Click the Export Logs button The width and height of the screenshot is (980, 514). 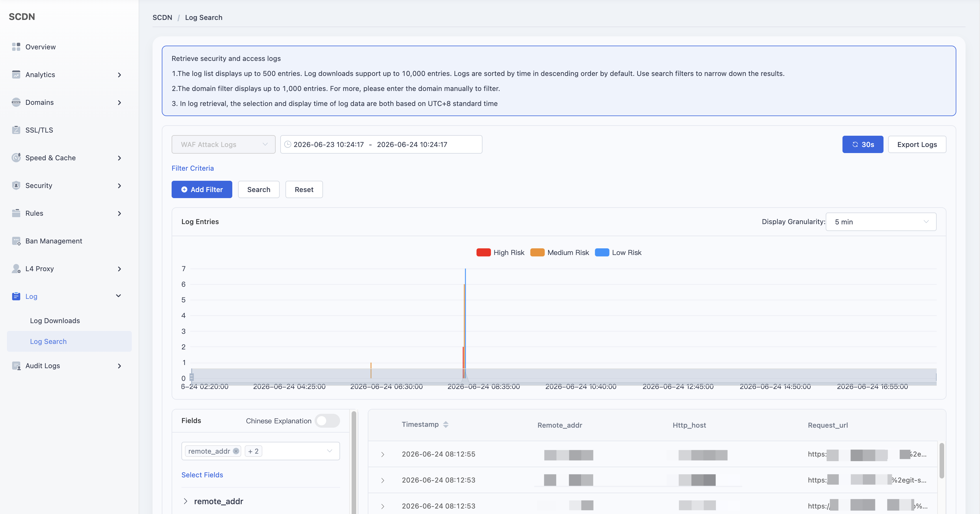coord(917,144)
